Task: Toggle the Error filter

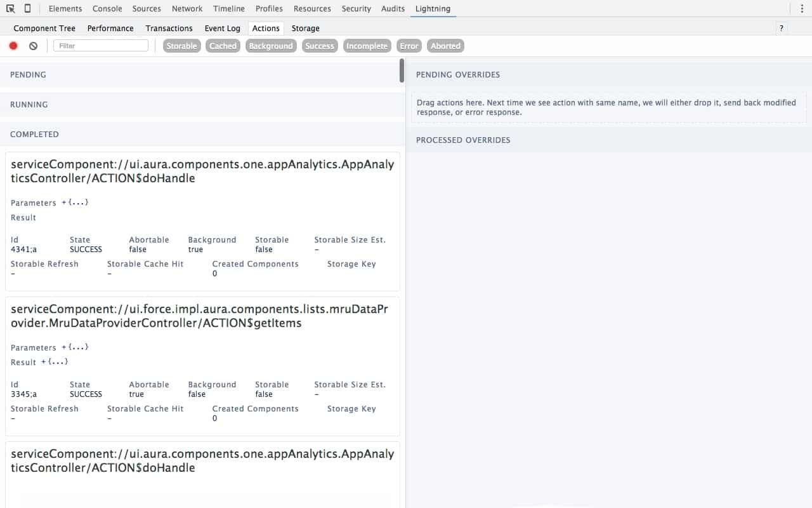Action: coord(409,46)
